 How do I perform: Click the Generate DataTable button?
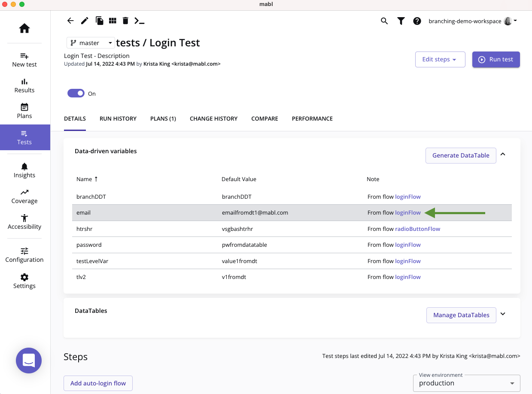point(461,155)
